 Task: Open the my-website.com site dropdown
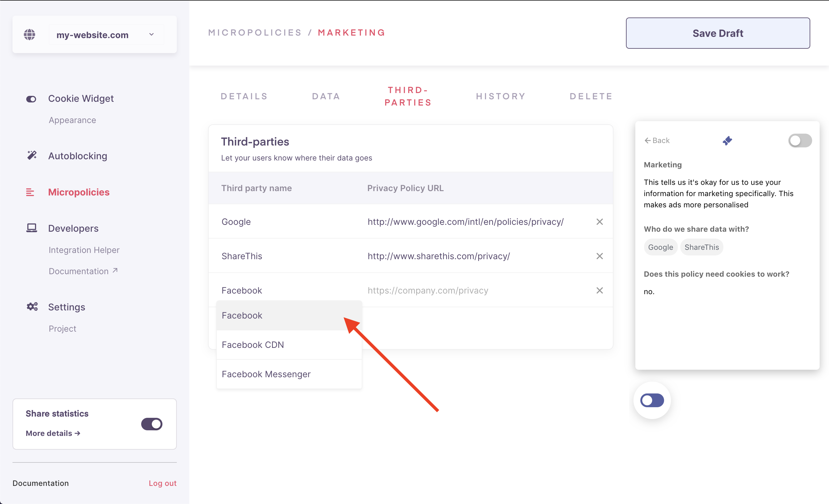106,35
